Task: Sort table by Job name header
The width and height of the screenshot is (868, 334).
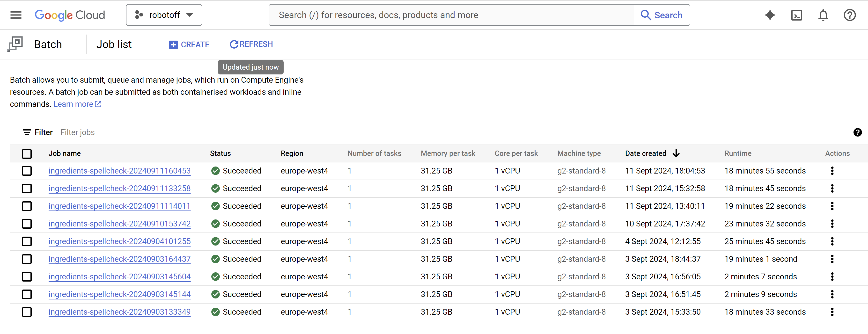Action: pyautogui.click(x=65, y=153)
